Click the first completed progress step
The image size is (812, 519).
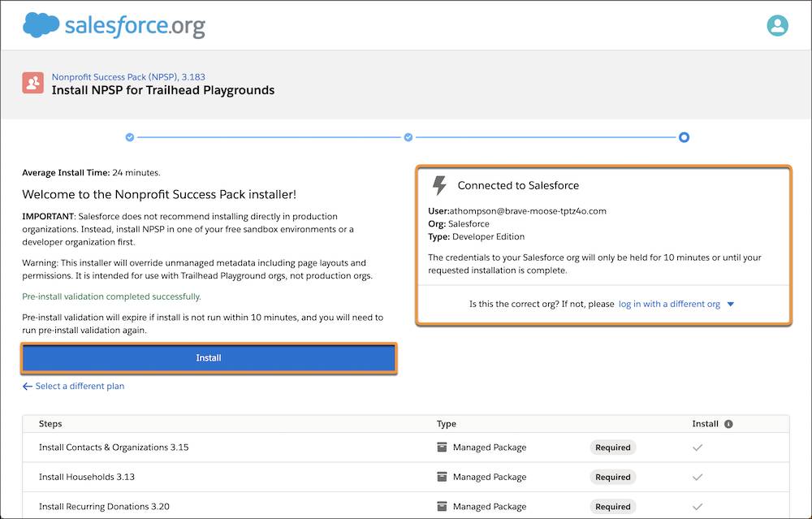pos(130,137)
